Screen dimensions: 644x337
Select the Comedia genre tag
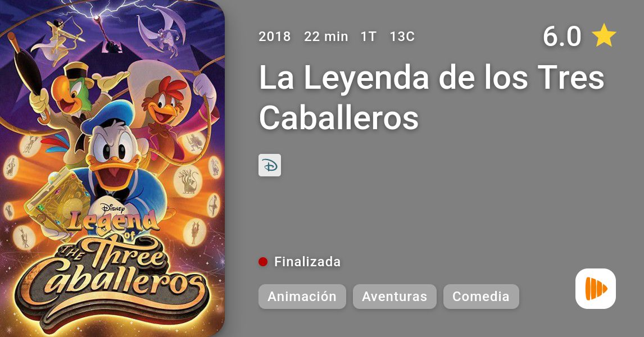pyautogui.click(x=481, y=297)
